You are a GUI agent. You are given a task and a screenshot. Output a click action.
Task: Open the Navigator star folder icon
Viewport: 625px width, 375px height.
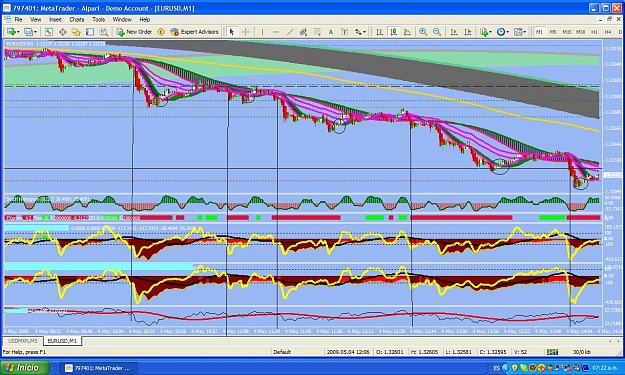tap(76, 32)
